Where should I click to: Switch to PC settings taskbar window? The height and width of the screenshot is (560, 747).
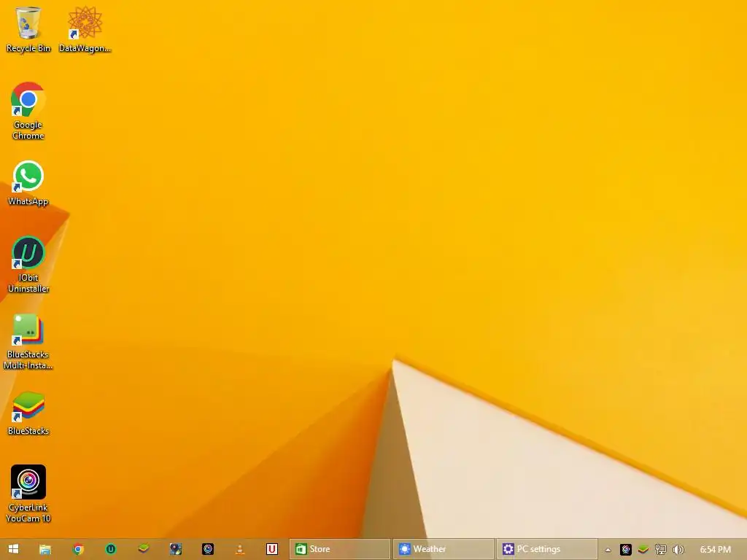[547, 549]
